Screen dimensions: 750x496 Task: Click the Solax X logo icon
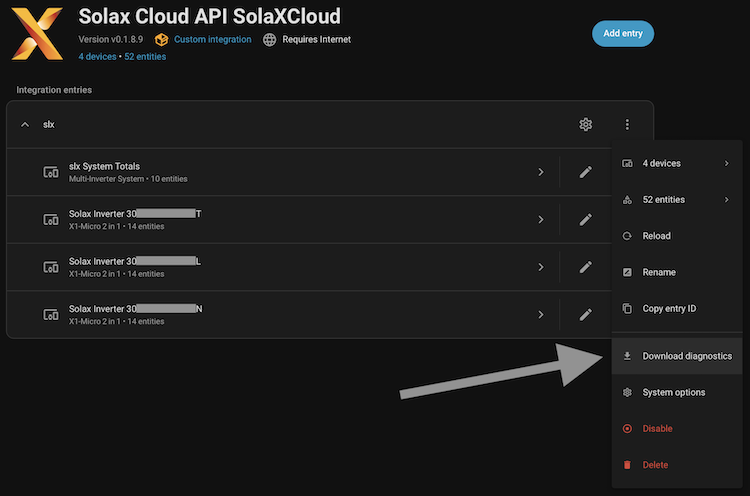tap(37, 33)
